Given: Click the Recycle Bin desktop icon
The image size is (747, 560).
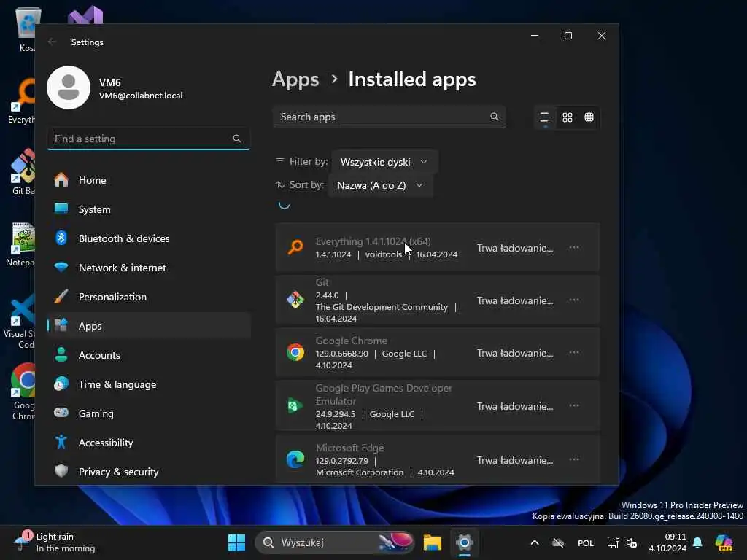Looking at the screenshot, I should point(26,28).
